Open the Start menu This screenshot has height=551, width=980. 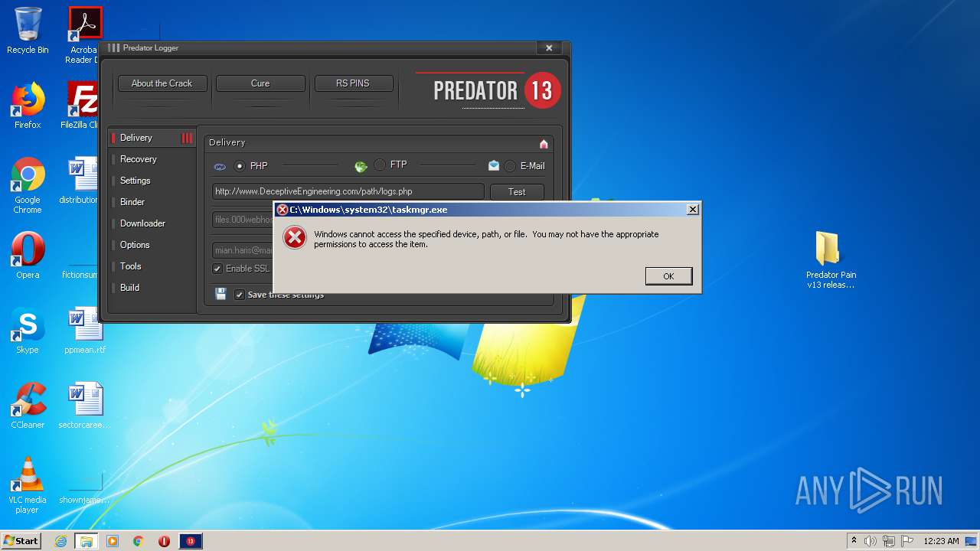(x=21, y=541)
